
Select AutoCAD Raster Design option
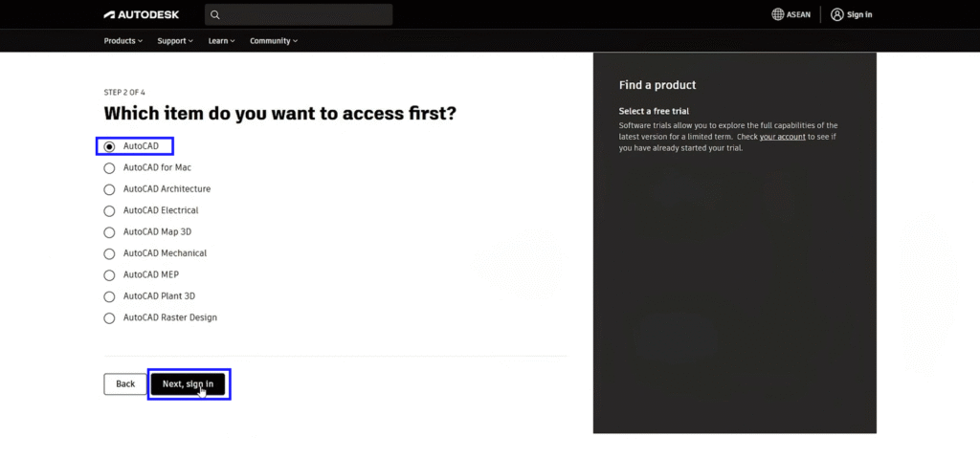click(109, 317)
